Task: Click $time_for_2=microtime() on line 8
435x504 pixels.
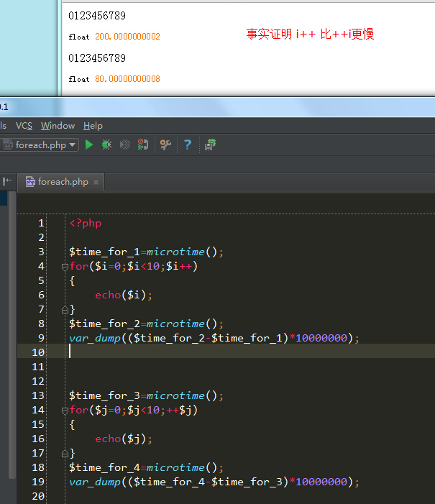Action: [x=146, y=324]
